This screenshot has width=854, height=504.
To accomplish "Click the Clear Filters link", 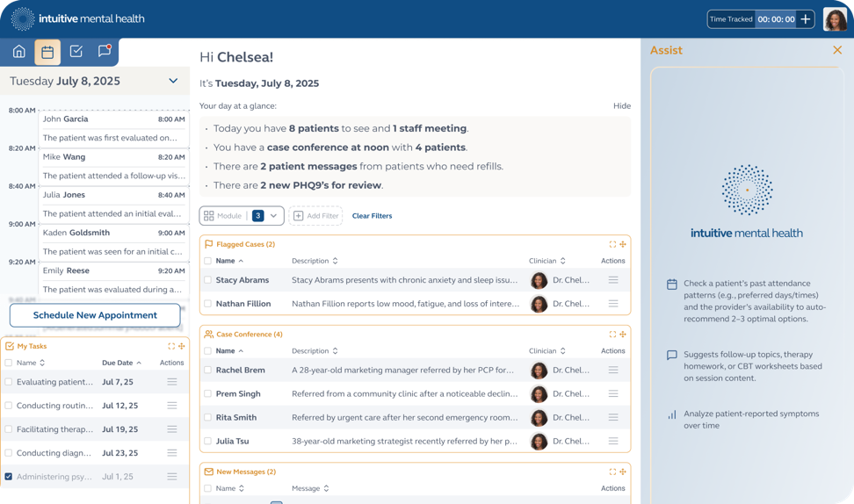I will pos(372,216).
